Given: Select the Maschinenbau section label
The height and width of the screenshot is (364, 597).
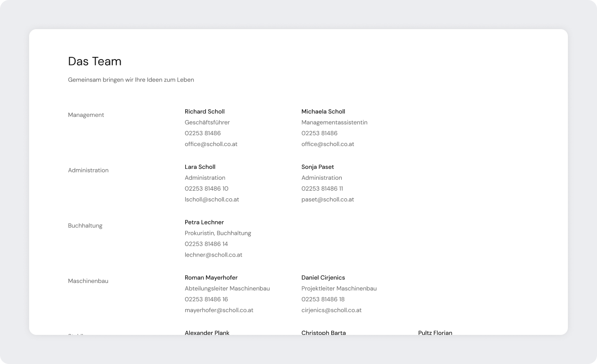Looking at the screenshot, I should (x=88, y=281).
